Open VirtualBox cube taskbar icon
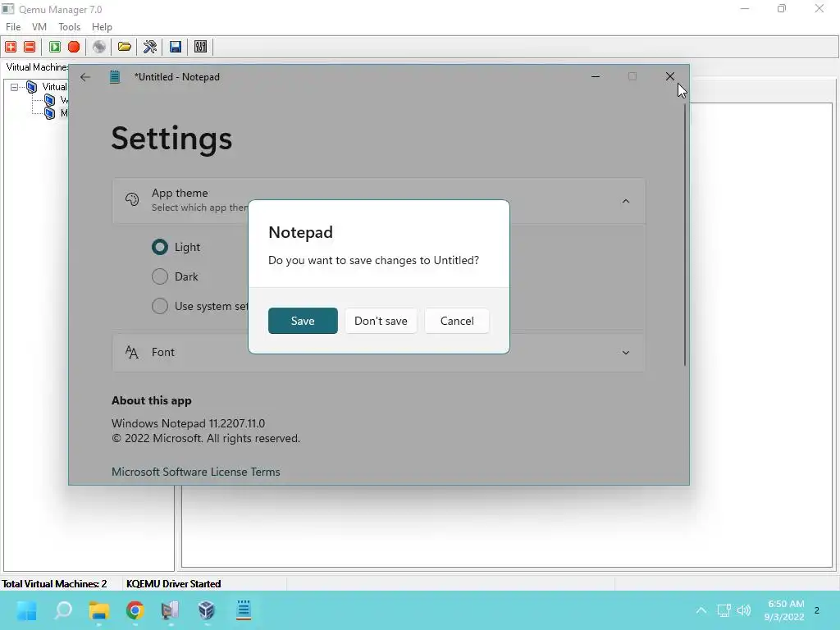Screen dimensions: 840x630 (x=207, y=610)
